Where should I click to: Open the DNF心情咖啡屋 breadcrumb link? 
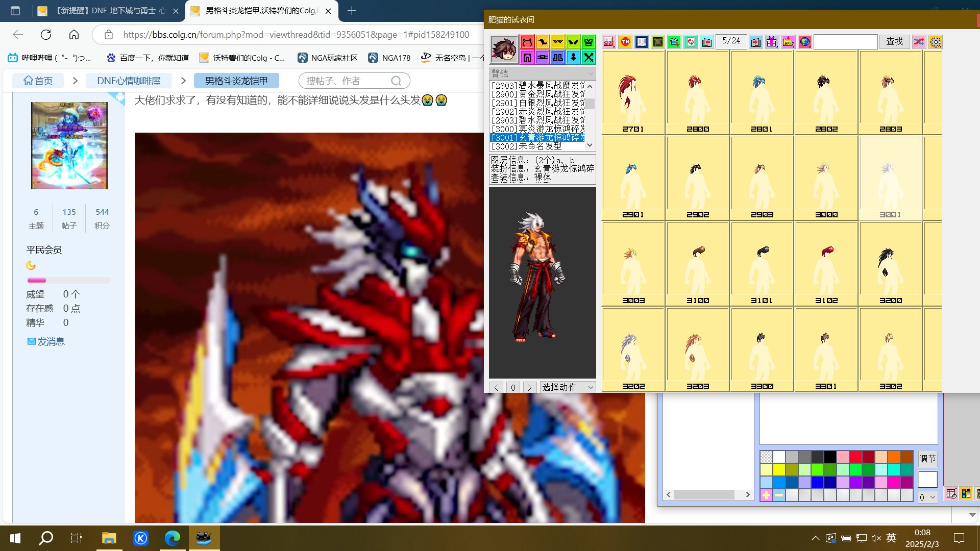coord(129,81)
